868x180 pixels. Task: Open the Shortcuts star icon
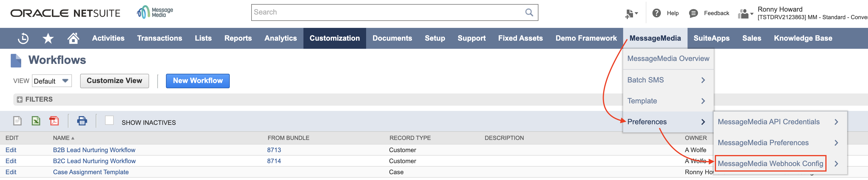pyautogui.click(x=48, y=38)
